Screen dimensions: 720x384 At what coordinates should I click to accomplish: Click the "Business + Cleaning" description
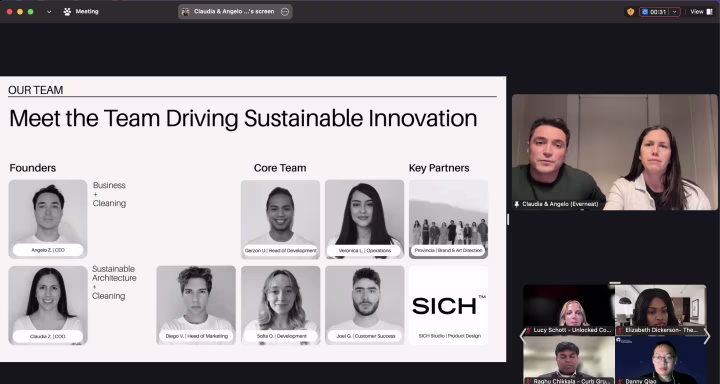click(109, 194)
